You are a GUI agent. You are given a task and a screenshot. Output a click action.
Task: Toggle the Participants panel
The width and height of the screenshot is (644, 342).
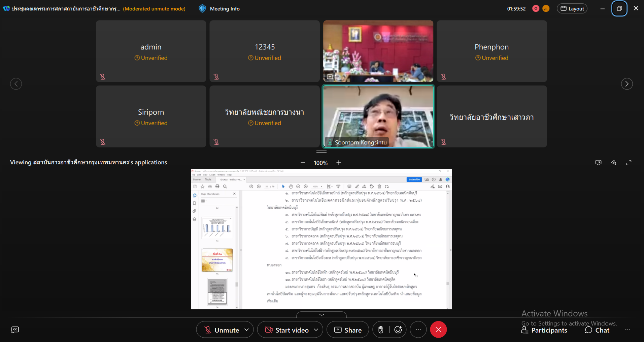point(544,330)
